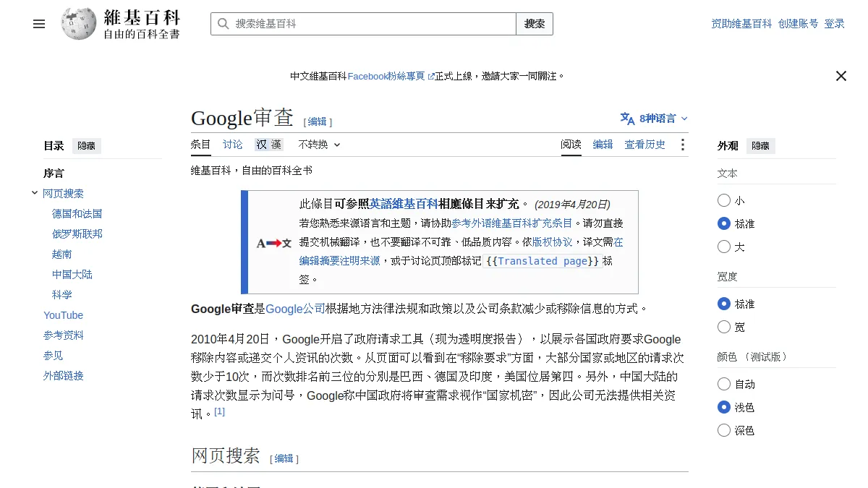The image size is (868, 488).
Task: Select the 大 text size option
Action: click(724, 247)
